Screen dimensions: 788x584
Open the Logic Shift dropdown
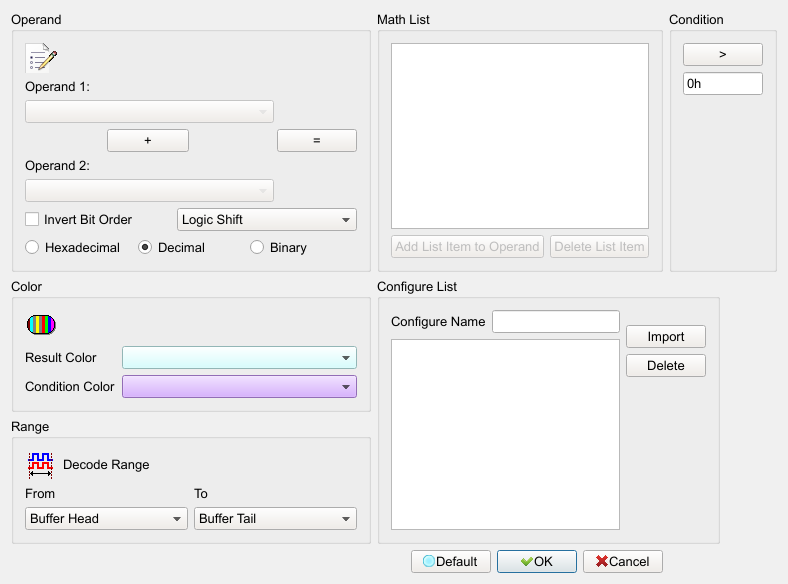(267, 220)
